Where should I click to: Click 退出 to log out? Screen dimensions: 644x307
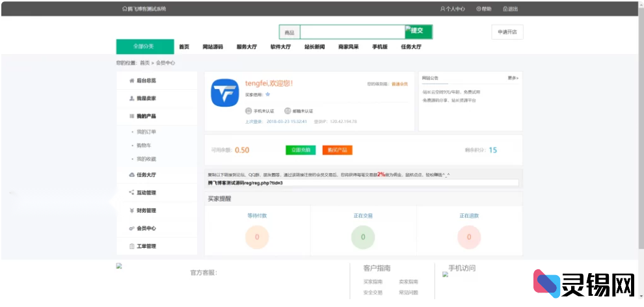(x=511, y=8)
